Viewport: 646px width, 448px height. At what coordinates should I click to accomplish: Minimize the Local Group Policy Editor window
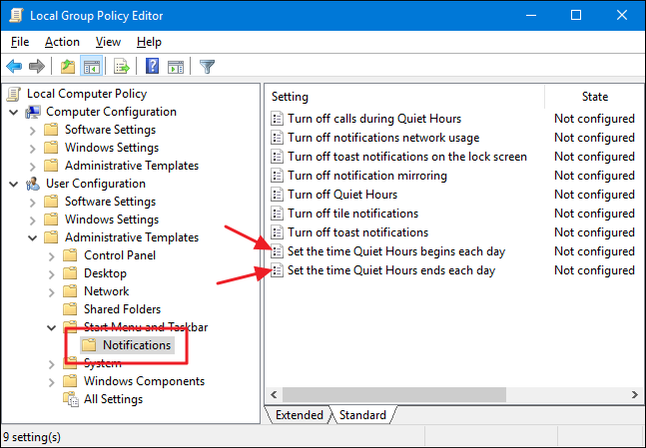(x=531, y=15)
